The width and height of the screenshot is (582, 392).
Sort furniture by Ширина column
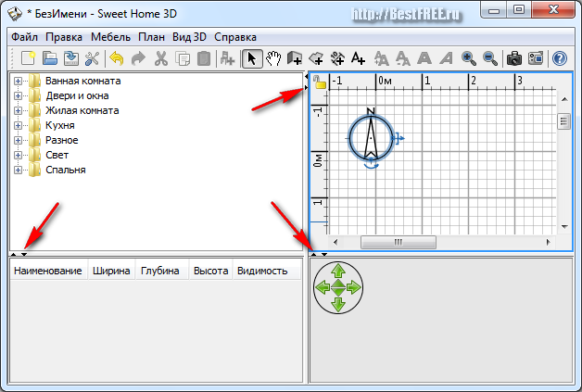111,271
